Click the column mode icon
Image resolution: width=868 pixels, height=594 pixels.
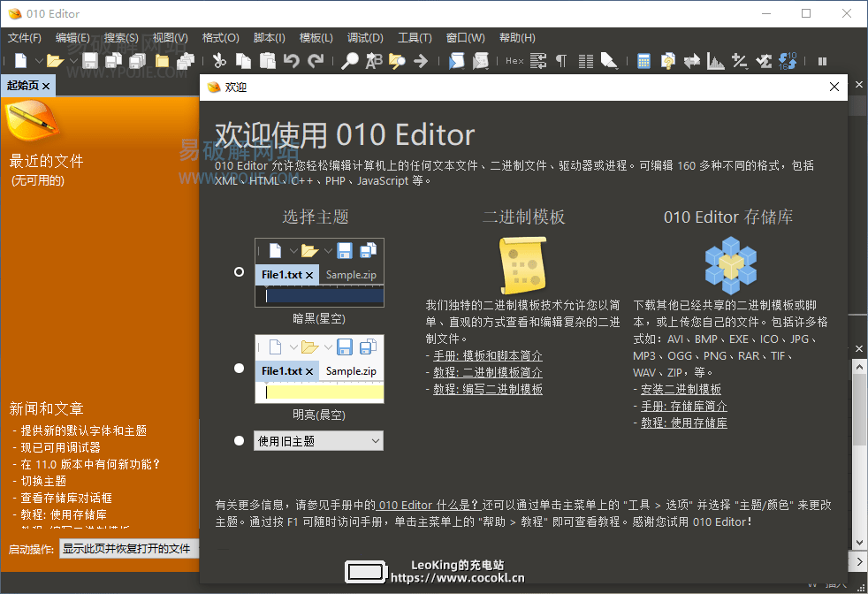click(586, 60)
